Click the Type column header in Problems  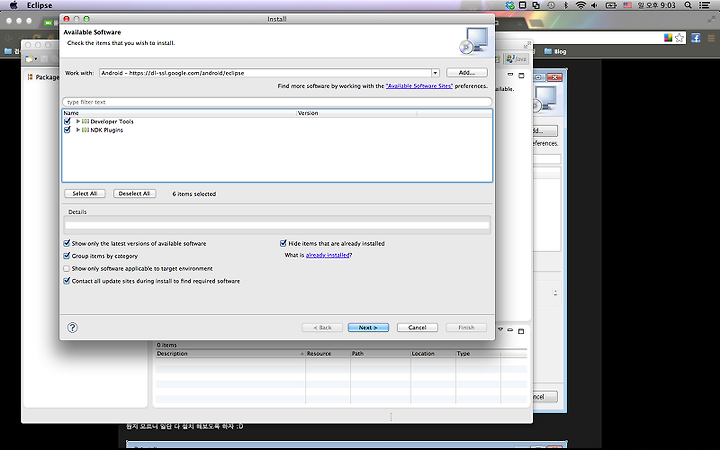pos(478,354)
